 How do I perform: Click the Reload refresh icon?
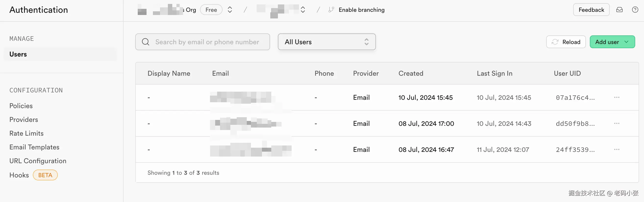pyautogui.click(x=555, y=42)
